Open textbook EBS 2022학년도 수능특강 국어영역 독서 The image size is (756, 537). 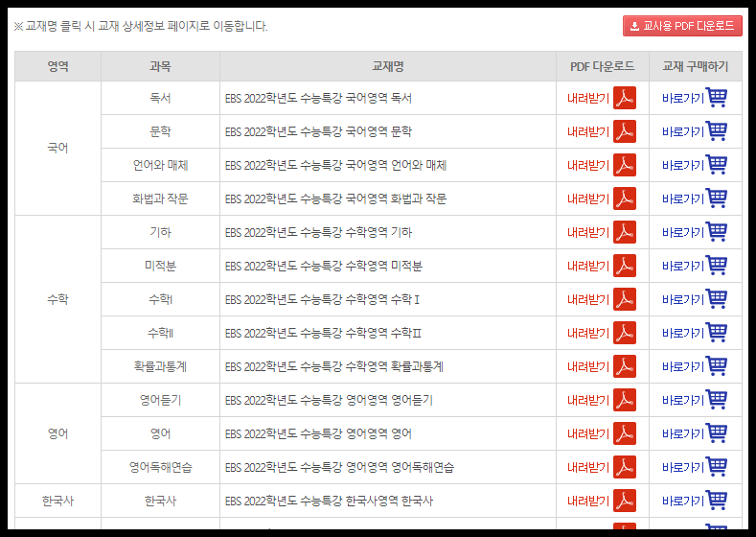(x=318, y=98)
